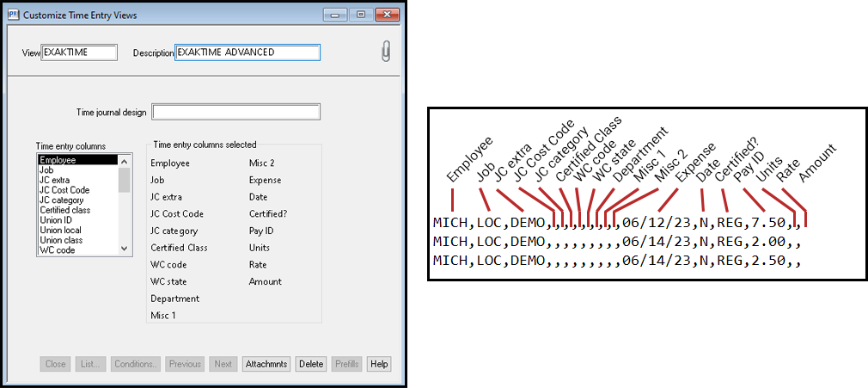Select Union local in columns list
This screenshot has width=868, height=388.
coord(78,230)
